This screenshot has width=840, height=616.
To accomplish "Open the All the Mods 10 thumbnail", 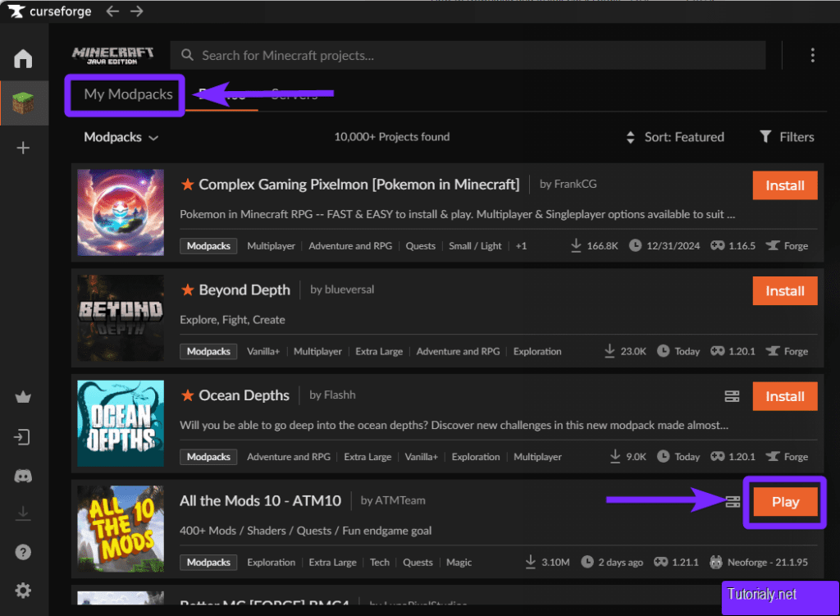I will [121, 529].
